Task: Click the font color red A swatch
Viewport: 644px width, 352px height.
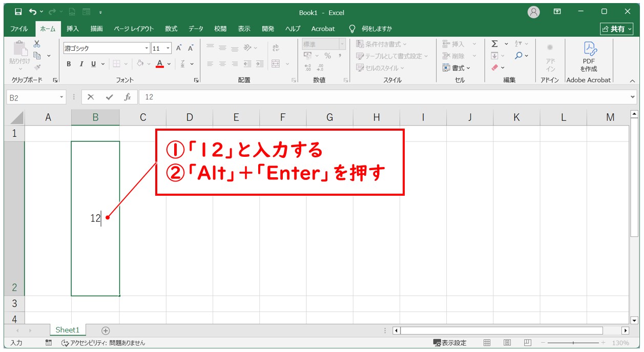Action: tap(160, 64)
